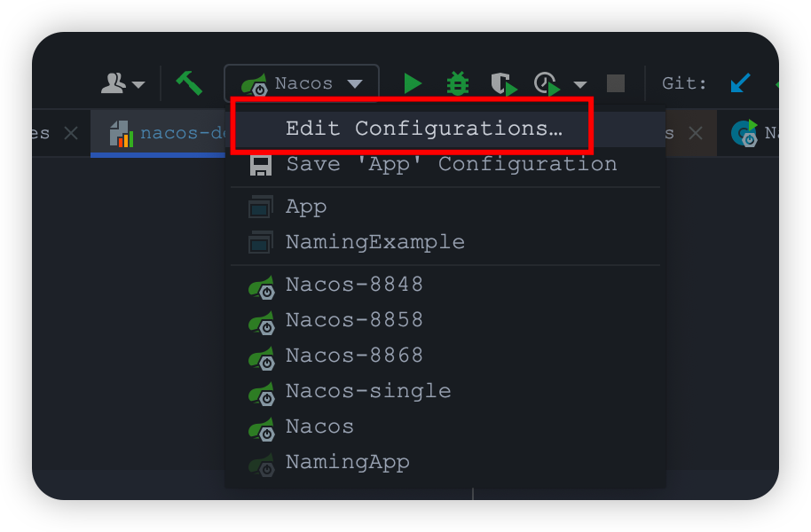Update project with the blue Git arrow
This screenshot has height=532, width=811.
click(740, 83)
